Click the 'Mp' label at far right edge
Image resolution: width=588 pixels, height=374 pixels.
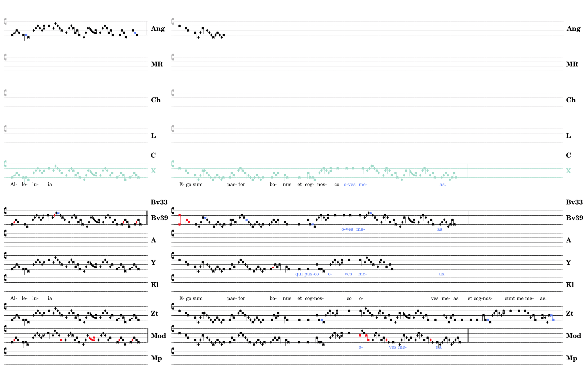click(x=571, y=358)
